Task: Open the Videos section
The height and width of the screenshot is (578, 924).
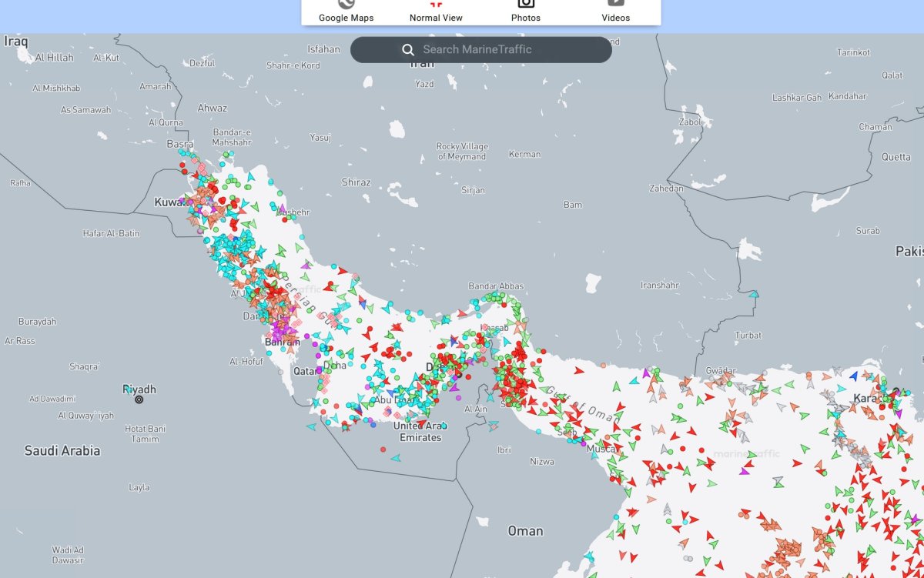Action: (x=615, y=11)
